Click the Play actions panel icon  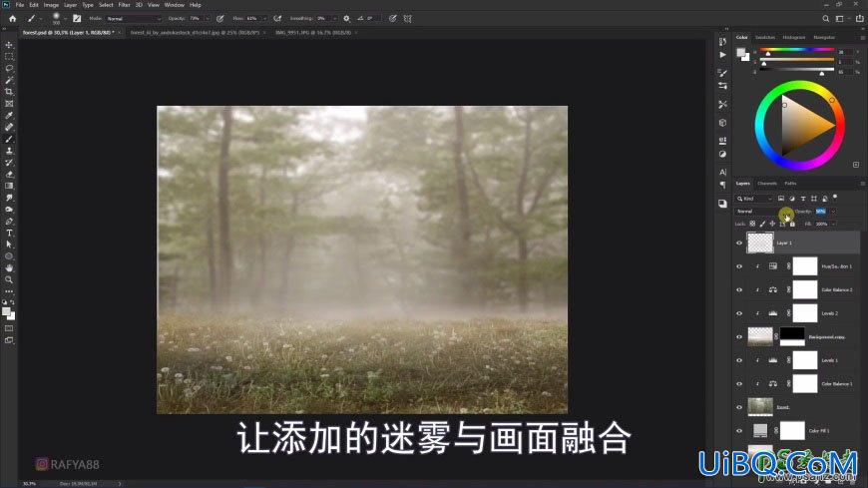722,55
